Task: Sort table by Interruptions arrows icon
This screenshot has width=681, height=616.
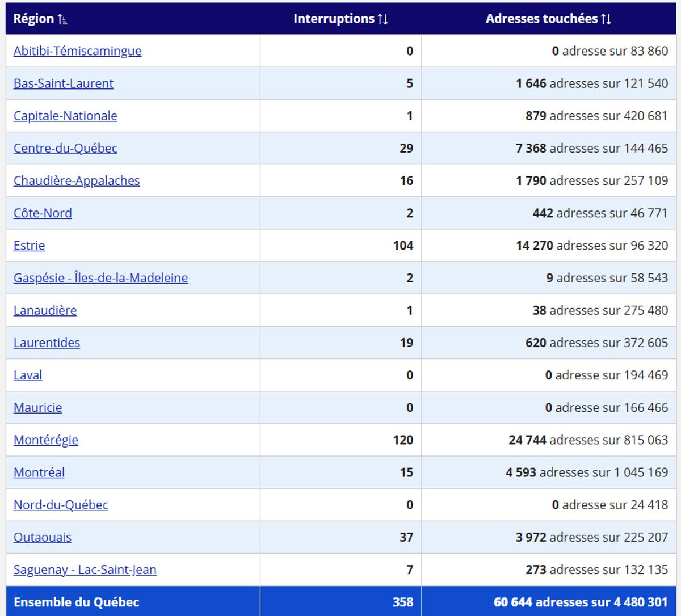Action: click(382, 19)
